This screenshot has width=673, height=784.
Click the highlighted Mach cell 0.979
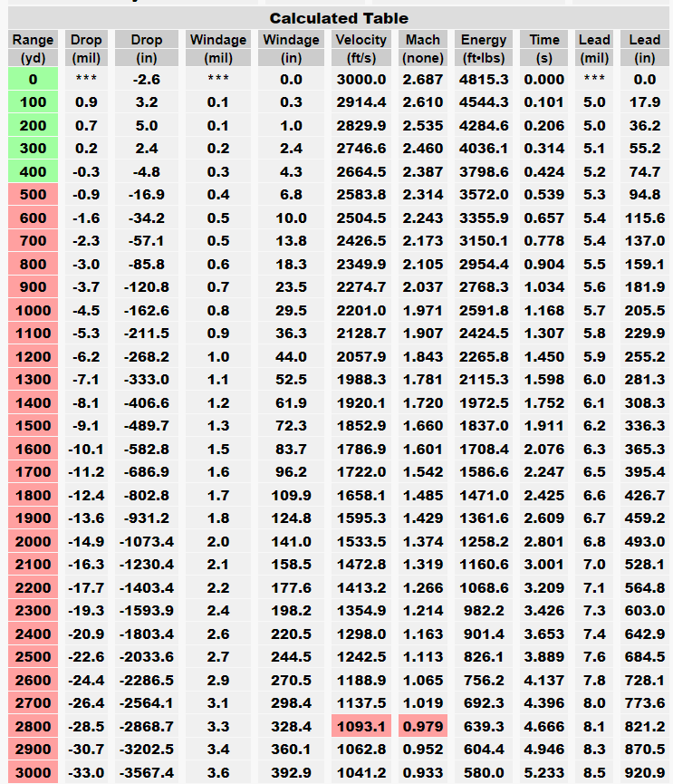click(423, 726)
